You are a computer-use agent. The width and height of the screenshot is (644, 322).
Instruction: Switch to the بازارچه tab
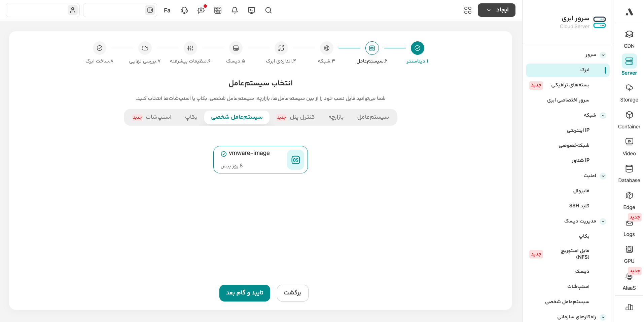coord(336,117)
